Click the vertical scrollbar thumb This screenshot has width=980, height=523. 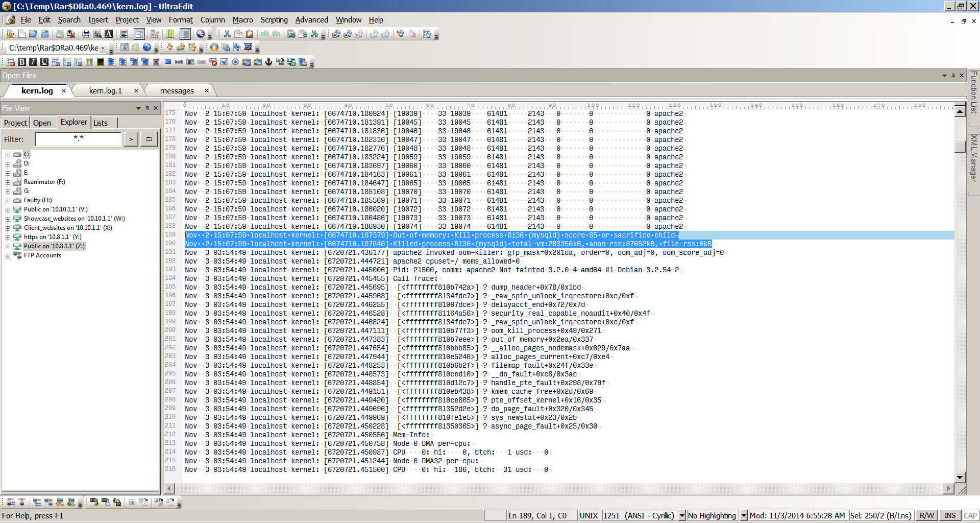pyautogui.click(x=960, y=147)
